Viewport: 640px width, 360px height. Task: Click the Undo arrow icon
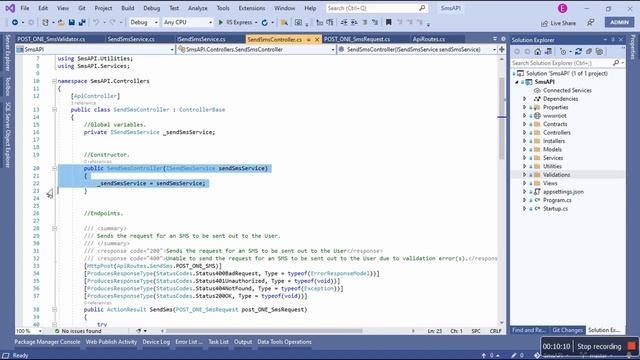[96, 22]
